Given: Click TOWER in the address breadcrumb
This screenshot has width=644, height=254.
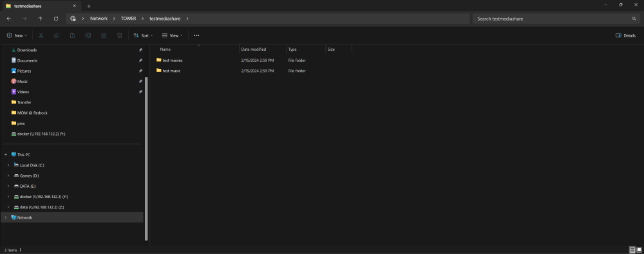Looking at the screenshot, I should [128, 19].
